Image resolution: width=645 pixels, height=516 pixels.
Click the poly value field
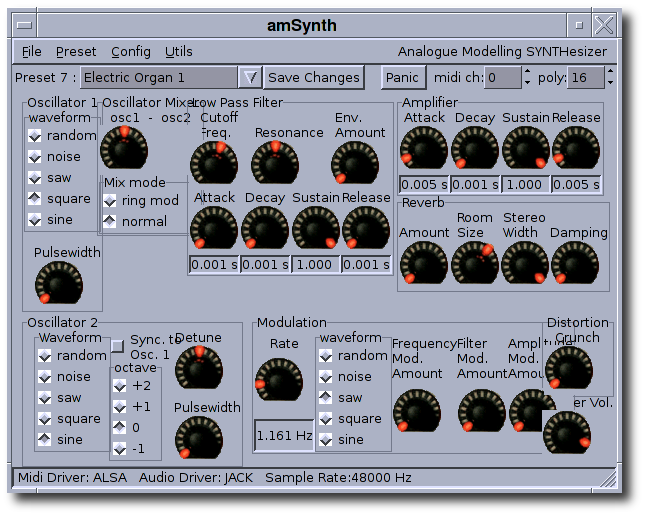point(586,77)
